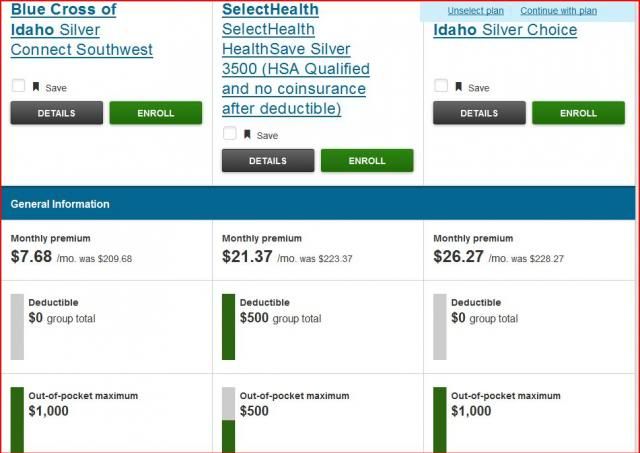Viewport: 640px width, 453px height.
Task: Enroll in Idaho Silver Choice plan
Action: tap(578, 113)
